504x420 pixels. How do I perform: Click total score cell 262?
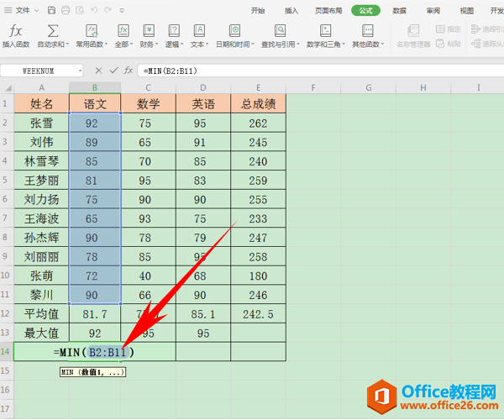pos(258,123)
